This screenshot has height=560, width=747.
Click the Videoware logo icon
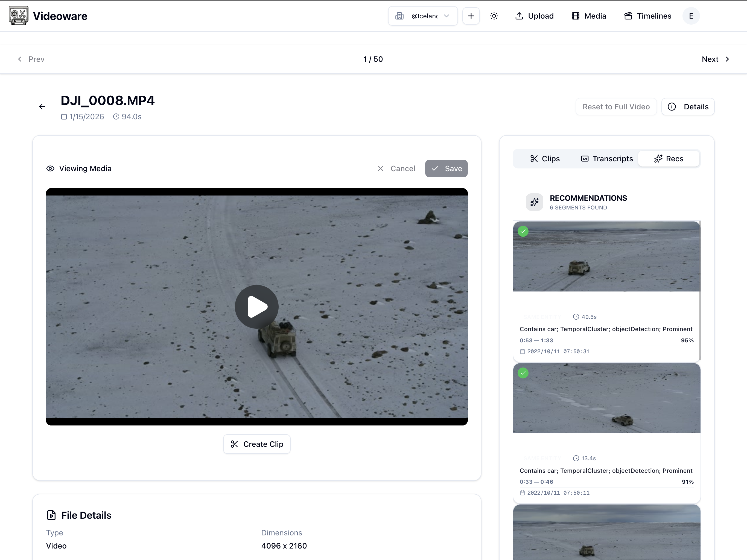tap(19, 16)
